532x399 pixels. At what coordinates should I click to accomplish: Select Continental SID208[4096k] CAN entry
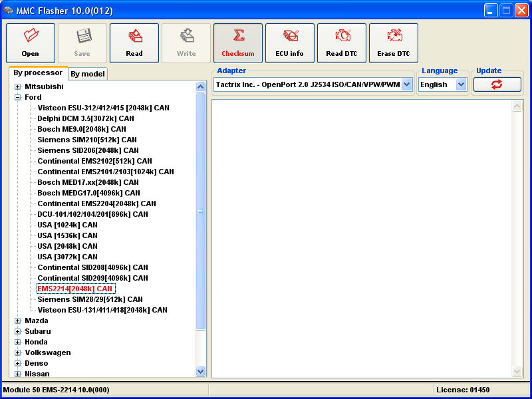92,267
